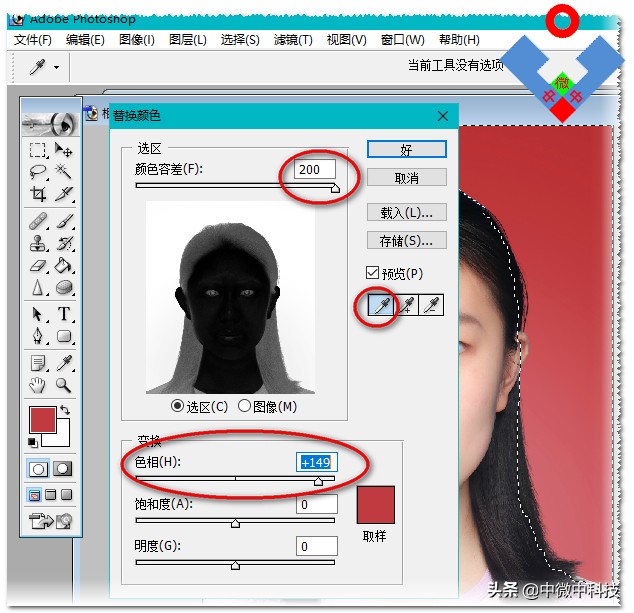Click the white background color swatch
Screen dimensions: 634x613
pyautogui.click(x=61, y=437)
